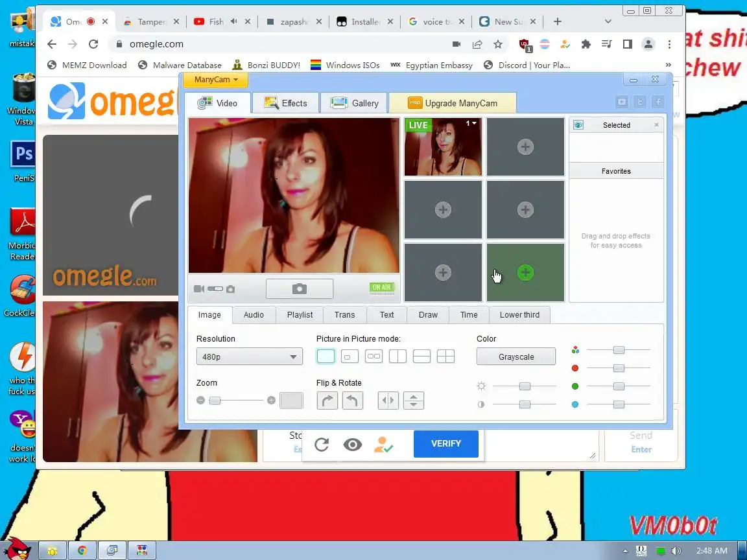
Task: Open the MEMZ Download bookmark
Action: coord(87,65)
